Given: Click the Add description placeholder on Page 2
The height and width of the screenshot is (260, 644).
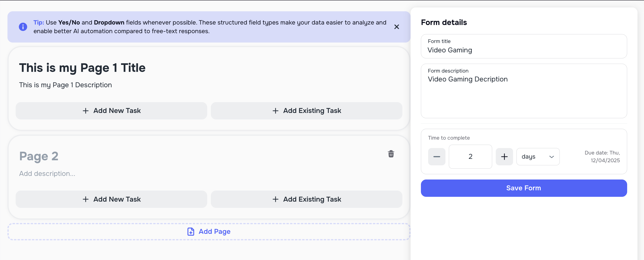Looking at the screenshot, I should click(x=47, y=173).
